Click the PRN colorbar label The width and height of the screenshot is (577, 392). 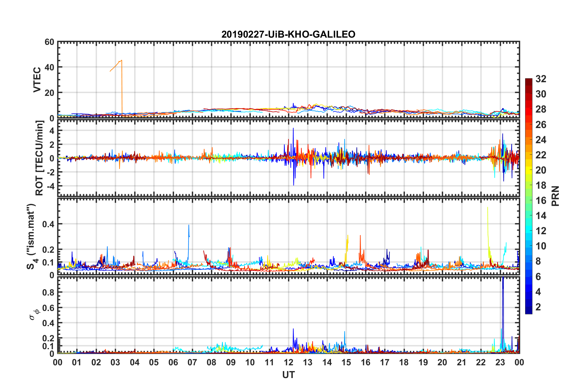click(555, 196)
